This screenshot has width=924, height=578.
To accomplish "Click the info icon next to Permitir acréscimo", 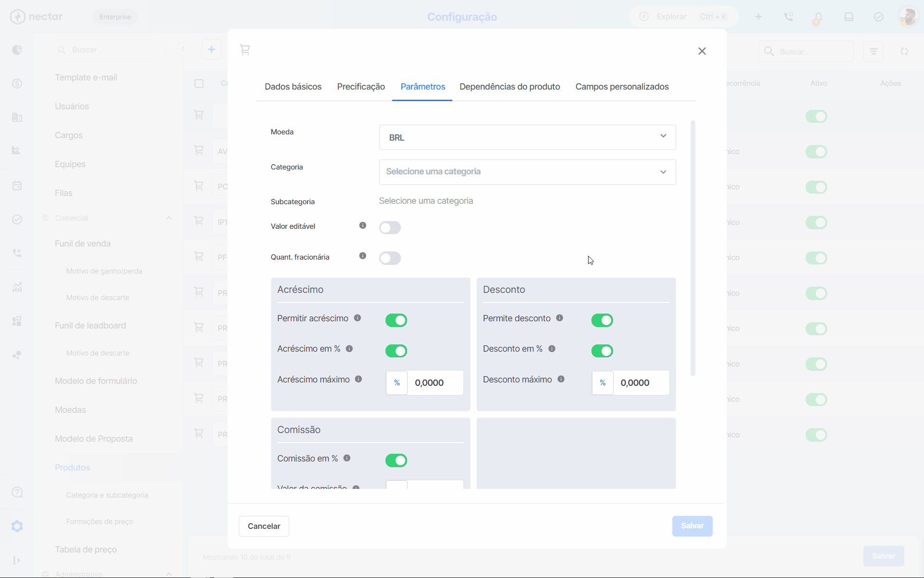I will [x=358, y=318].
